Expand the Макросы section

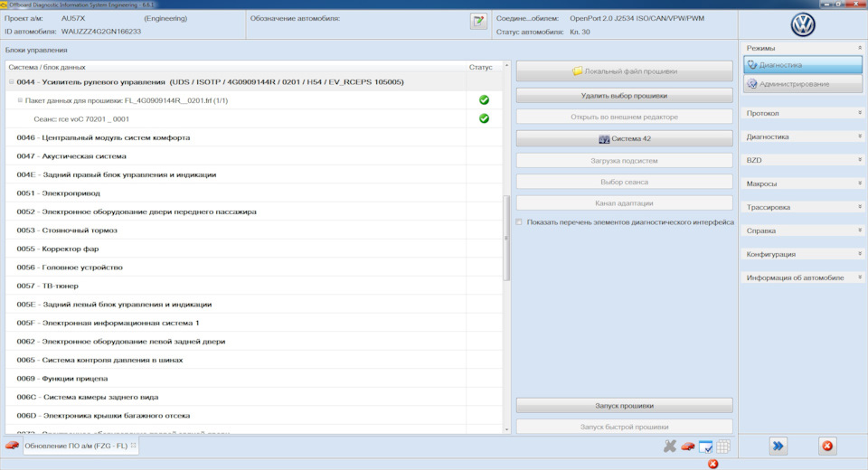coord(860,183)
